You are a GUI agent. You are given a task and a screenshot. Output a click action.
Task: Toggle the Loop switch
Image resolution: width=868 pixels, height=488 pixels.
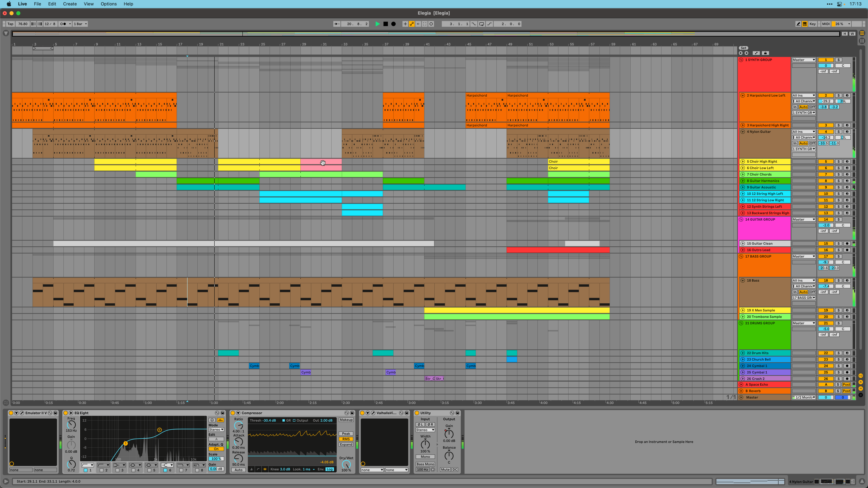(481, 24)
